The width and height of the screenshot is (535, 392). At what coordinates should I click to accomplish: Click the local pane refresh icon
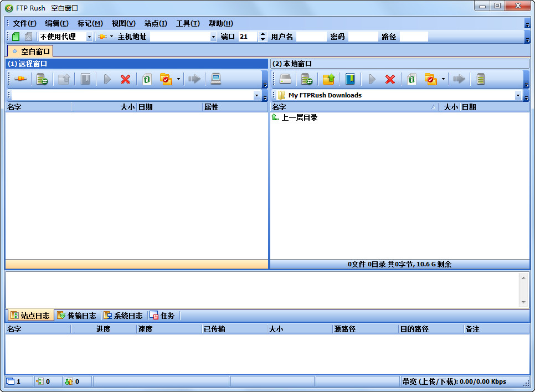point(412,79)
